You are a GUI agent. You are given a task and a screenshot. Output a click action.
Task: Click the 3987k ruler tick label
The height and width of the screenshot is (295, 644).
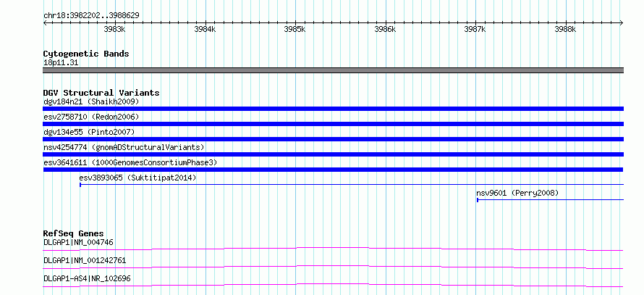[475, 29]
